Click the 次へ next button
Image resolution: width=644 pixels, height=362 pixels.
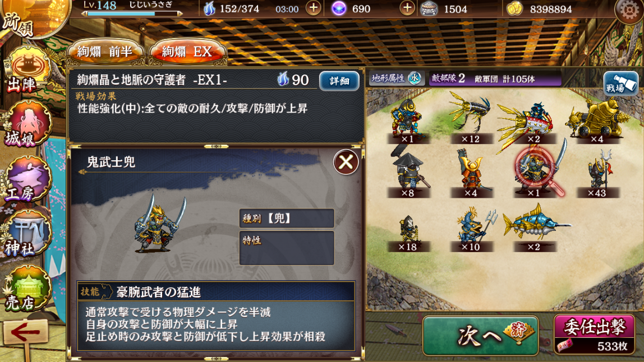tap(481, 335)
